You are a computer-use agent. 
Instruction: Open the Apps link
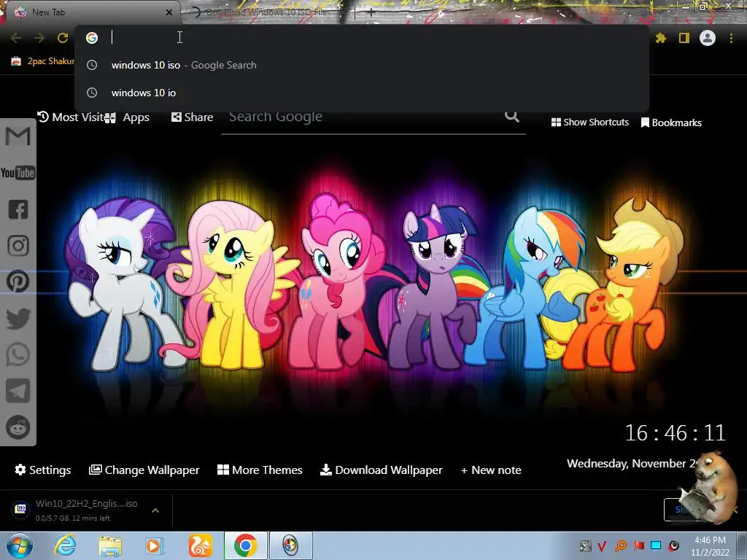click(127, 117)
